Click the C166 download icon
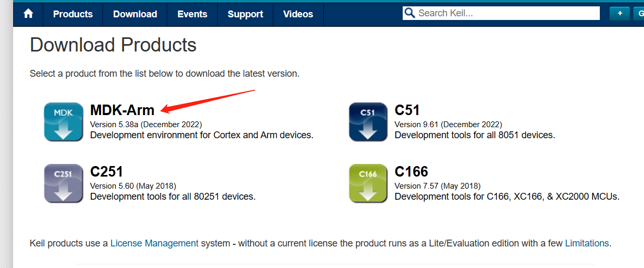The image size is (644, 268). pyautogui.click(x=368, y=183)
